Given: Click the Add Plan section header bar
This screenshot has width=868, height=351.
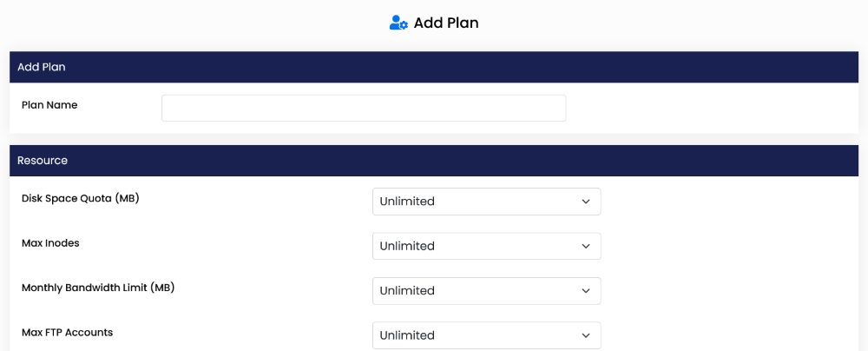Looking at the screenshot, I should 434,67.
